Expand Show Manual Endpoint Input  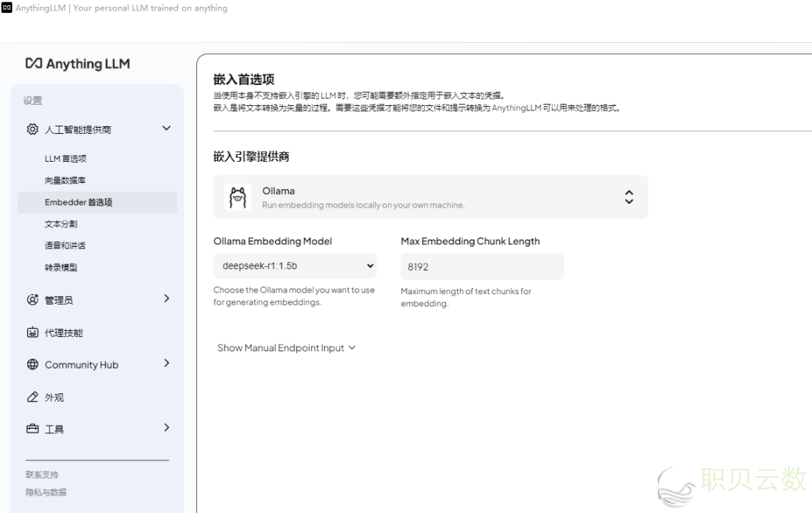286,348
